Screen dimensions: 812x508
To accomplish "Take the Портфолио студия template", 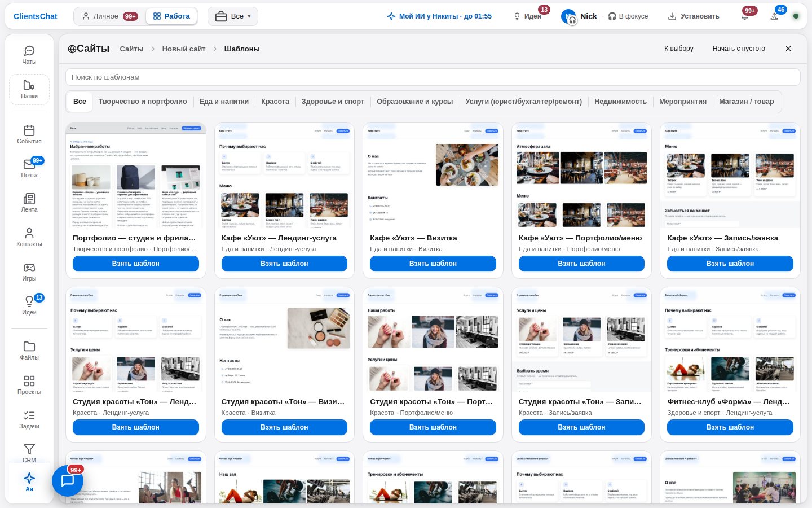I will pyautogui.click(x=136, y=264).
